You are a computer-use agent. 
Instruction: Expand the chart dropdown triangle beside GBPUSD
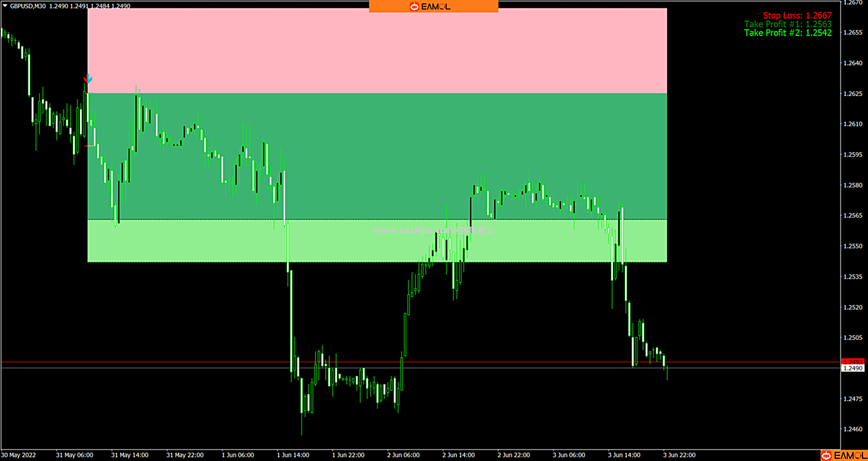pyautogui.click(x=5, y=6)
